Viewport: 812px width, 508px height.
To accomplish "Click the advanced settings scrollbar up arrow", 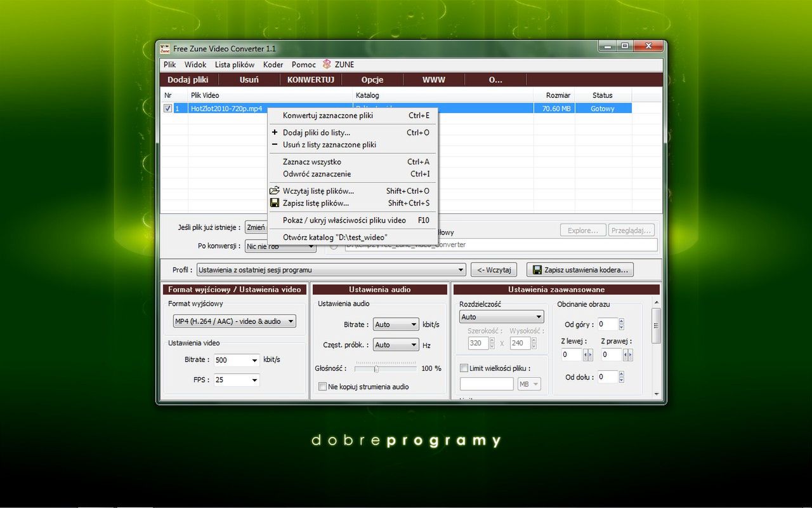I will click(x=657, y=303).
